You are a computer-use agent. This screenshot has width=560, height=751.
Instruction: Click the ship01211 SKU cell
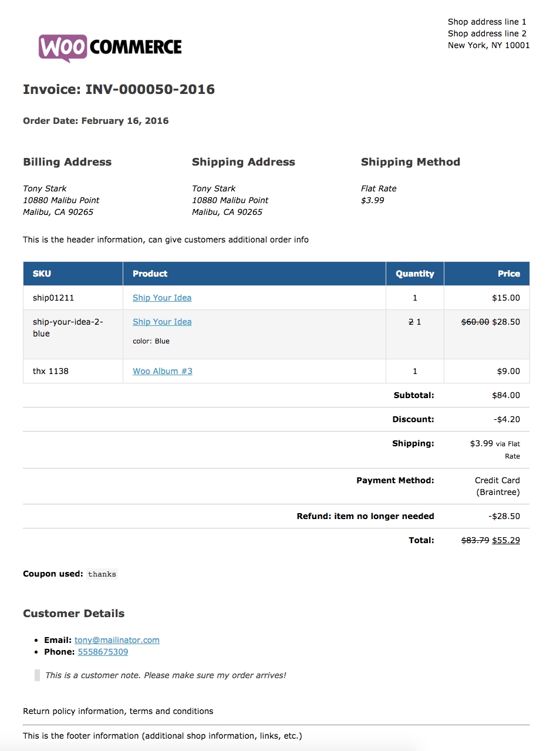(73, 298)
